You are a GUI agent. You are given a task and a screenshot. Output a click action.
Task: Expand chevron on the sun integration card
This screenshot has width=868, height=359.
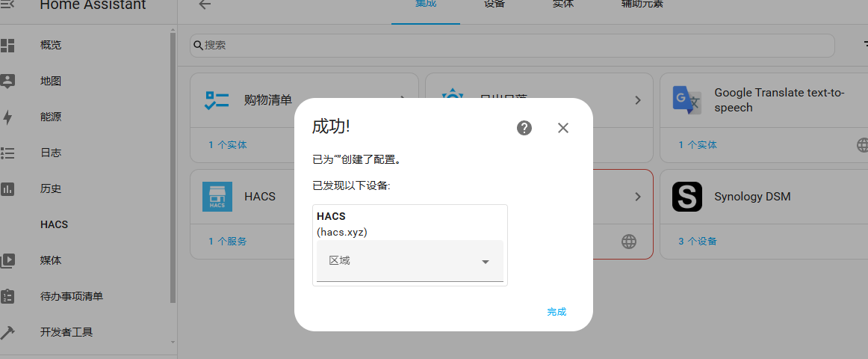pyautogui.click(x=638, y=100)
